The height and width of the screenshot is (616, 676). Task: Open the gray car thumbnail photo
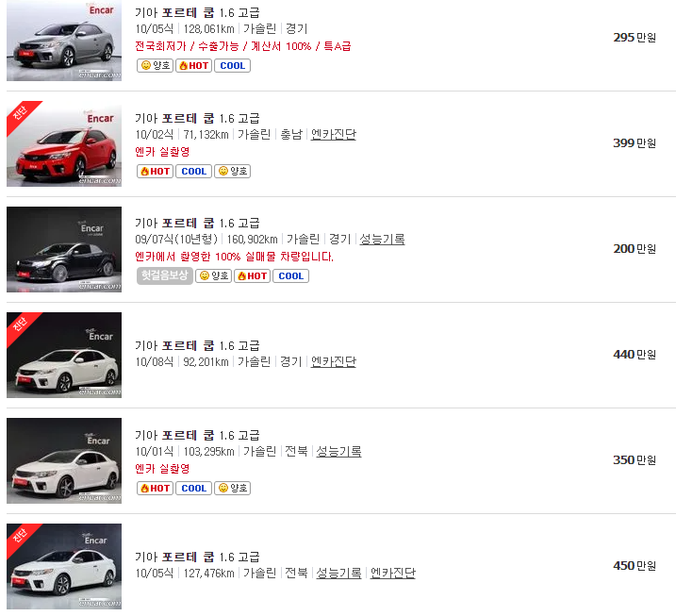[x=64, y=41]
